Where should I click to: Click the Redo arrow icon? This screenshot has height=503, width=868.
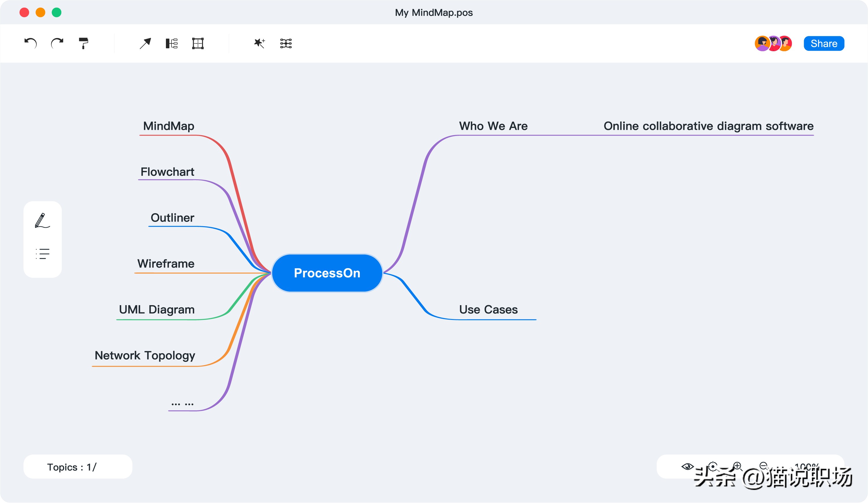[57, 43]
